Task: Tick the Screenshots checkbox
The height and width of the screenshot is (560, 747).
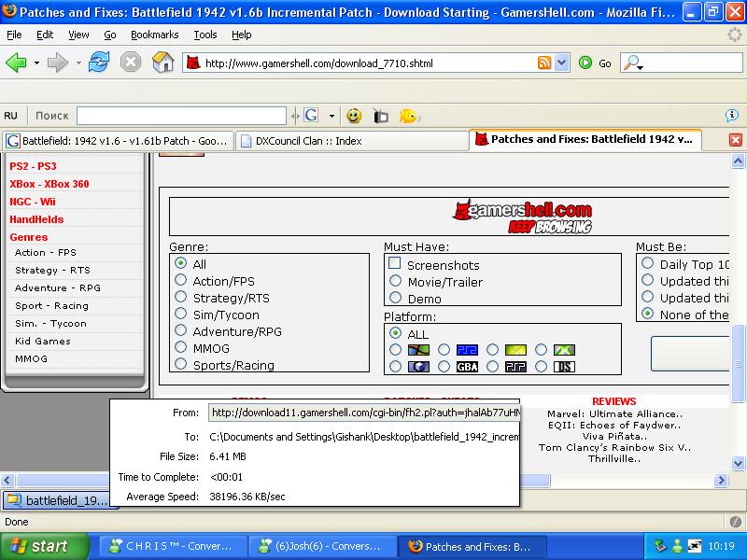Action: point(394,263)
